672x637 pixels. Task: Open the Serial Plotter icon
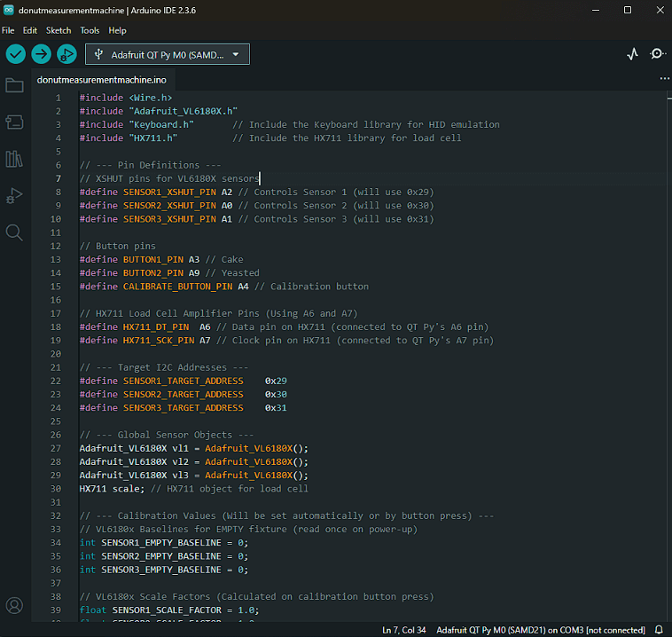pos(632,54)
